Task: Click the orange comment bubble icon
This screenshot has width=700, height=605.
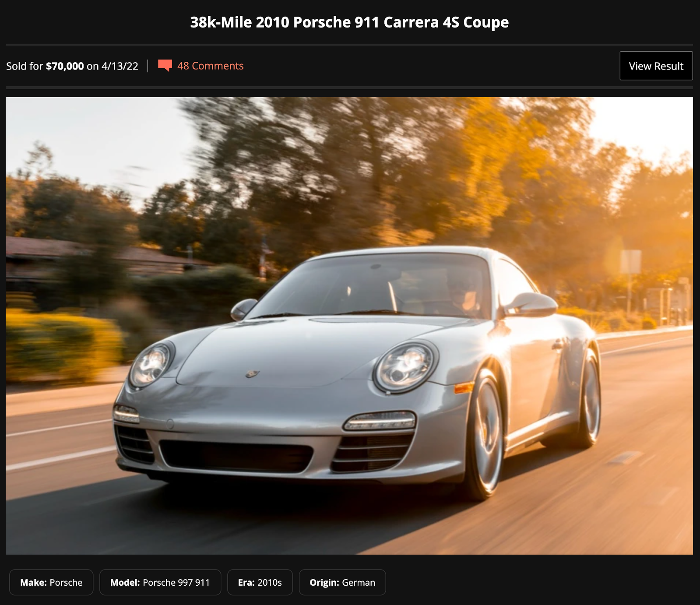Action: coord(165,66)
